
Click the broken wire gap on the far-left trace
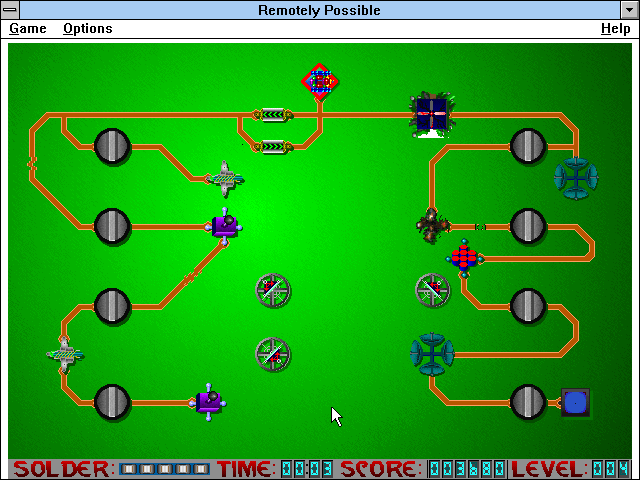pyautogui.click(x=32, y=163)
